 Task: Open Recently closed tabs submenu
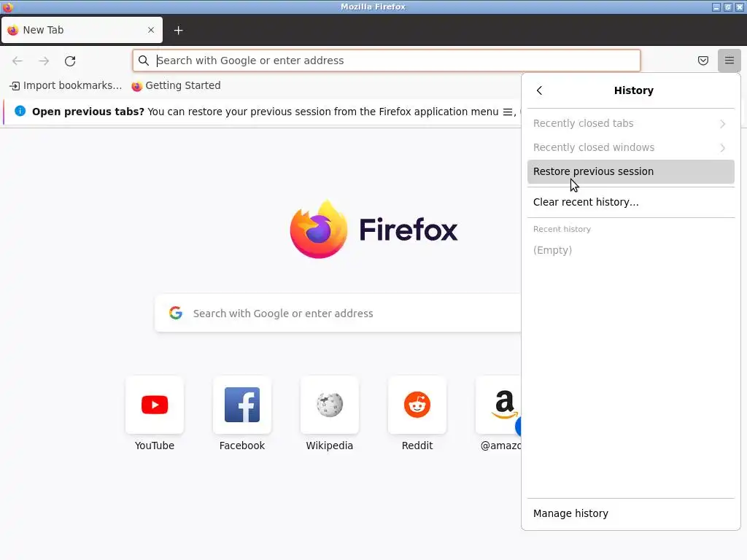(x=630, y=123)
